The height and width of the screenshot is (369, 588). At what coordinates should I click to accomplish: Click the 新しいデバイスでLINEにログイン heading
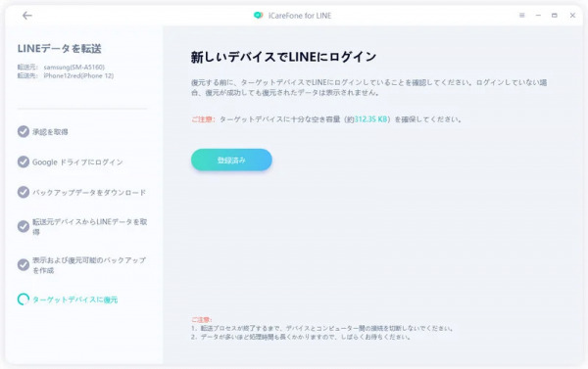tap(283, 57)
